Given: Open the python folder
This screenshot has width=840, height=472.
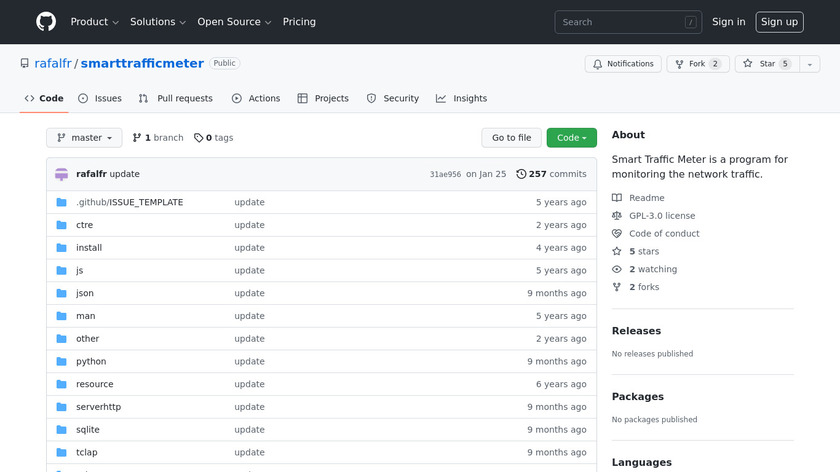Looking at the screenshot, I should tap(91, 362).
